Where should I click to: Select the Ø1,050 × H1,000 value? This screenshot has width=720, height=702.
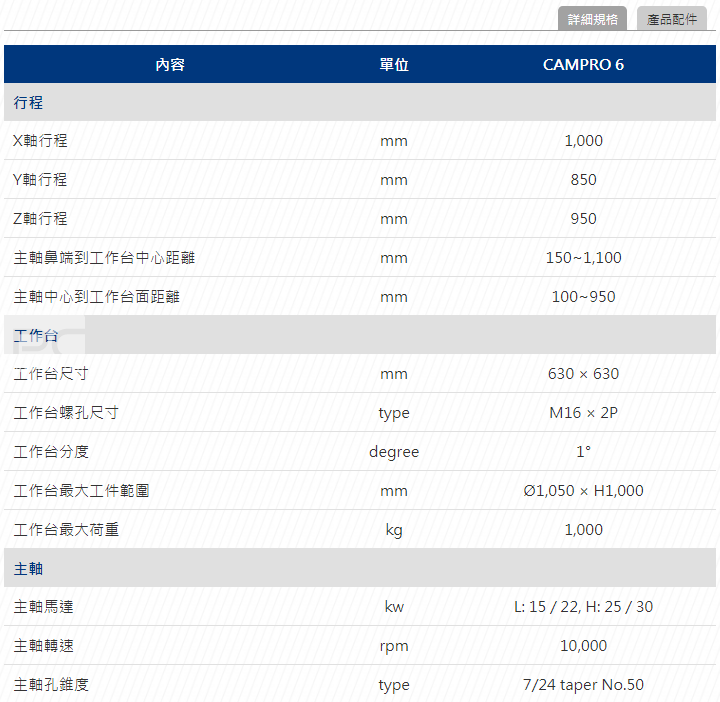click(x=583, y=491)
